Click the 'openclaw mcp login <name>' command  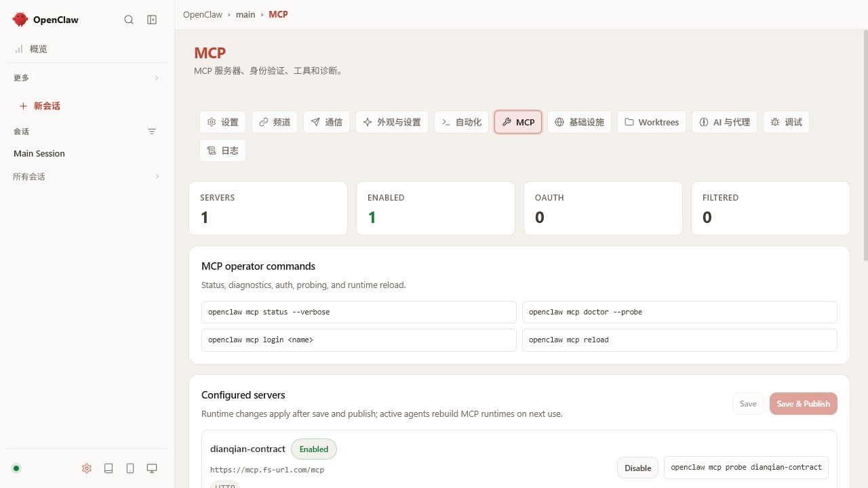[x=359, y=340]
